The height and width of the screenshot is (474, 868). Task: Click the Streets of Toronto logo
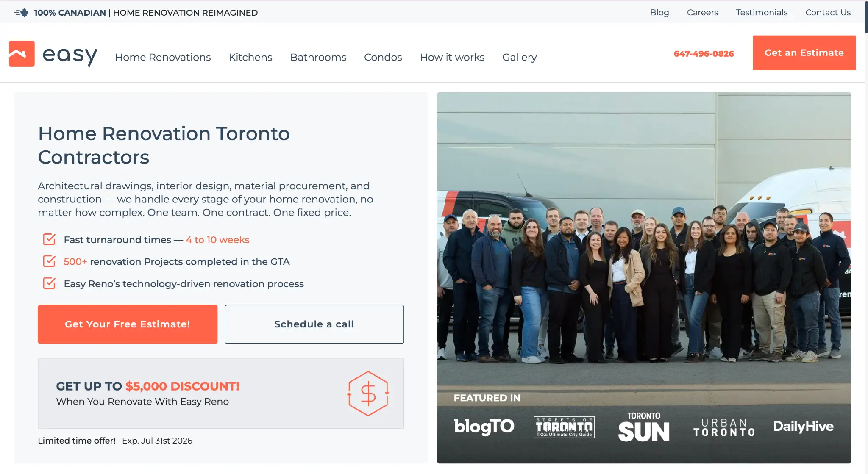[x=564, y=427]
